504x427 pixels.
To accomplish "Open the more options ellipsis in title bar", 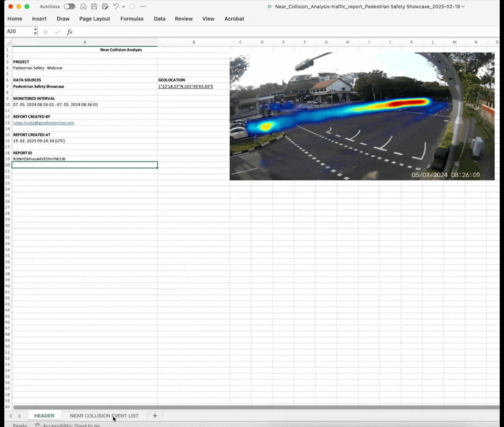I will [x=143, y=6].
